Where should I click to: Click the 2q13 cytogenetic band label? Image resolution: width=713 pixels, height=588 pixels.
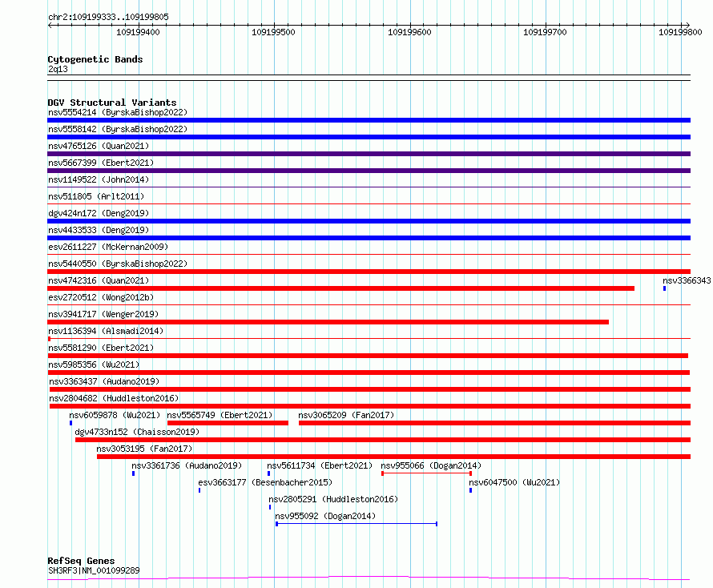click(x=58, y=69)
